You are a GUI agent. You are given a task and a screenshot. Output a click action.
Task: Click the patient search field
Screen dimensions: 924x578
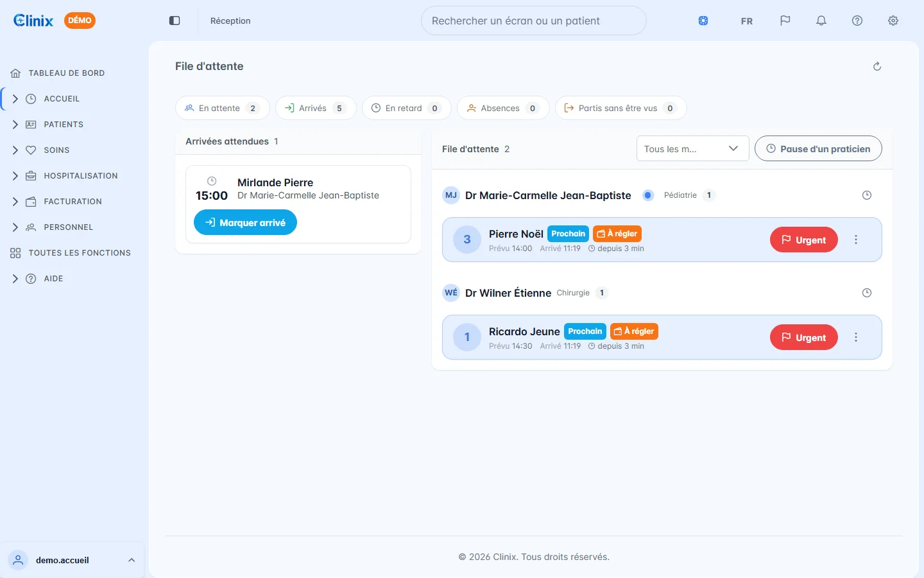tap(534, 21)
